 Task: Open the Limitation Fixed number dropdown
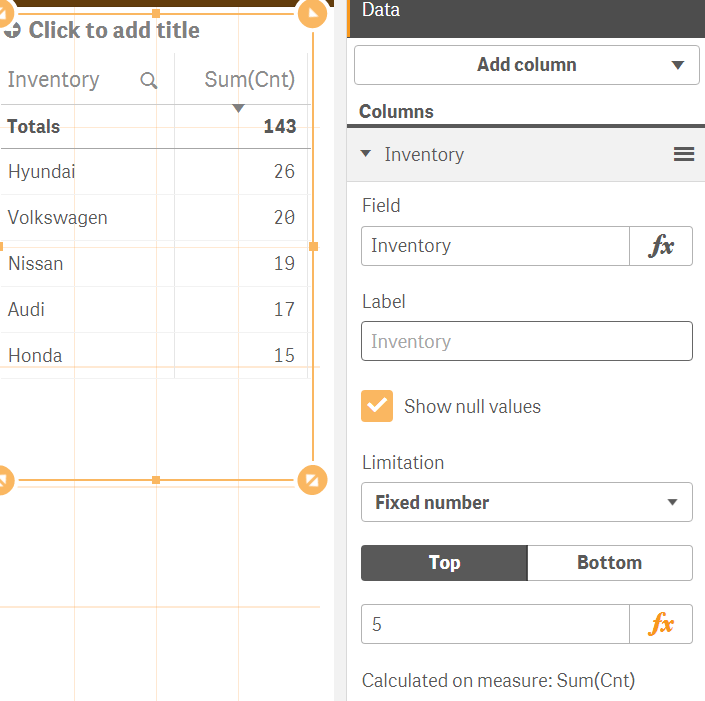pos(526,502)
